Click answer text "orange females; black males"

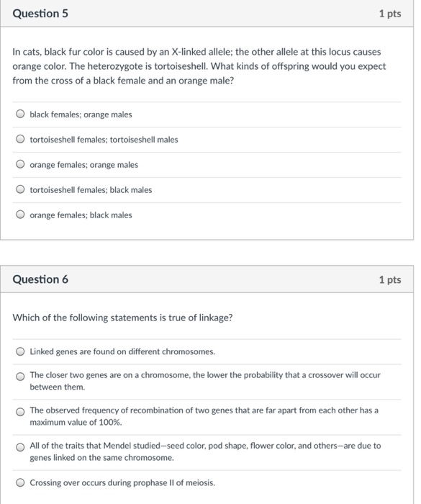pos(81,215)
